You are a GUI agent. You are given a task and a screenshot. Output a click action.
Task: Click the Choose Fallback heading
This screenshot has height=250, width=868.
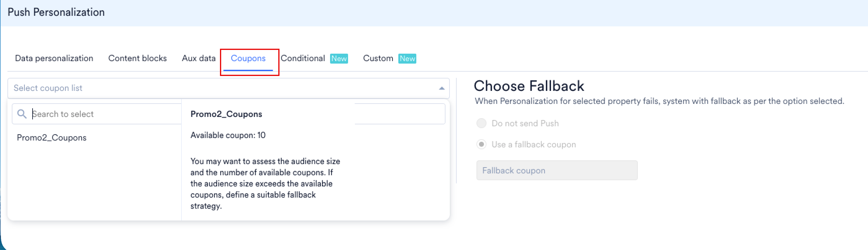(529, 86)
